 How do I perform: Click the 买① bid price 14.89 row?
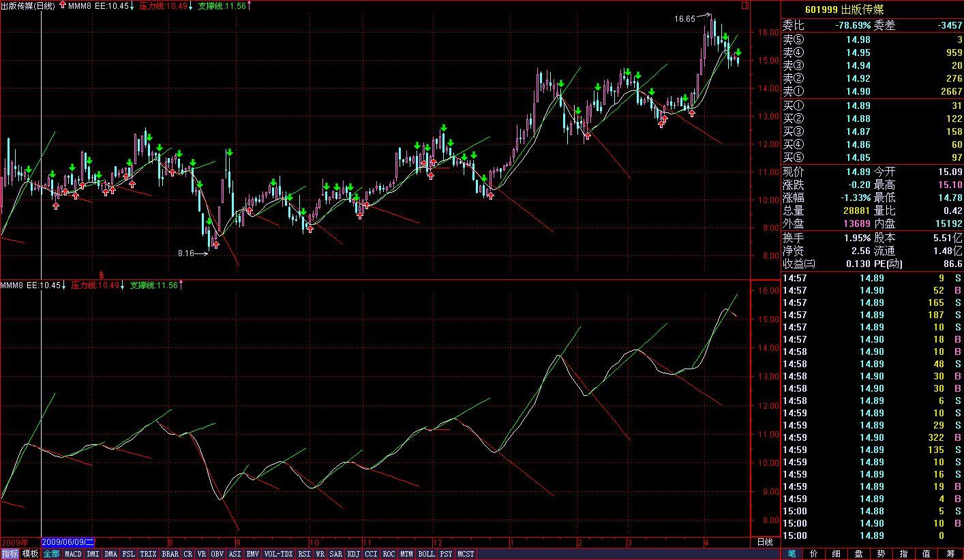pyautogui.click(x=873, y=106)
